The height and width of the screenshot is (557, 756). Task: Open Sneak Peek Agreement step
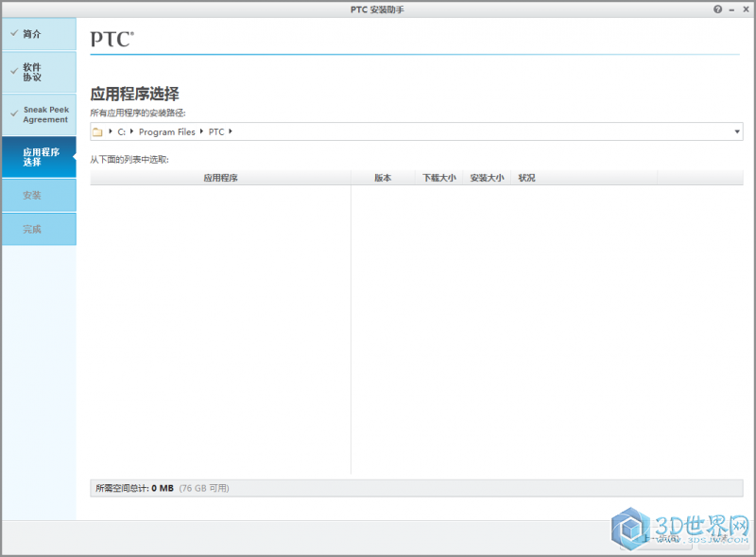(39, 114)
